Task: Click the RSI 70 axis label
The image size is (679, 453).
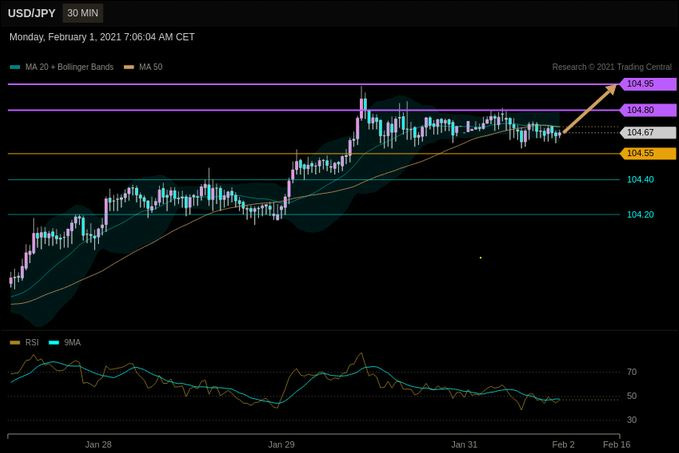Action: (632, 372)
